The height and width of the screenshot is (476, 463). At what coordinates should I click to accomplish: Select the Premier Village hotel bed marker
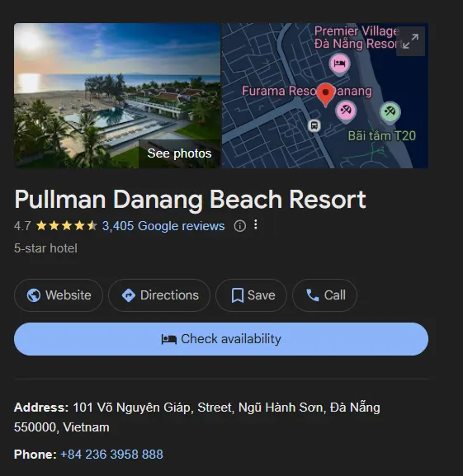point(340,64)
